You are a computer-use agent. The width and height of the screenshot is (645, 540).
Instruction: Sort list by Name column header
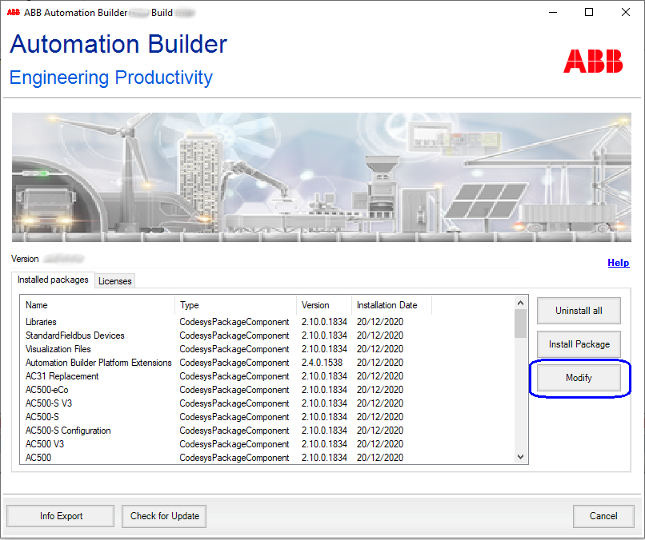point(37,305)
